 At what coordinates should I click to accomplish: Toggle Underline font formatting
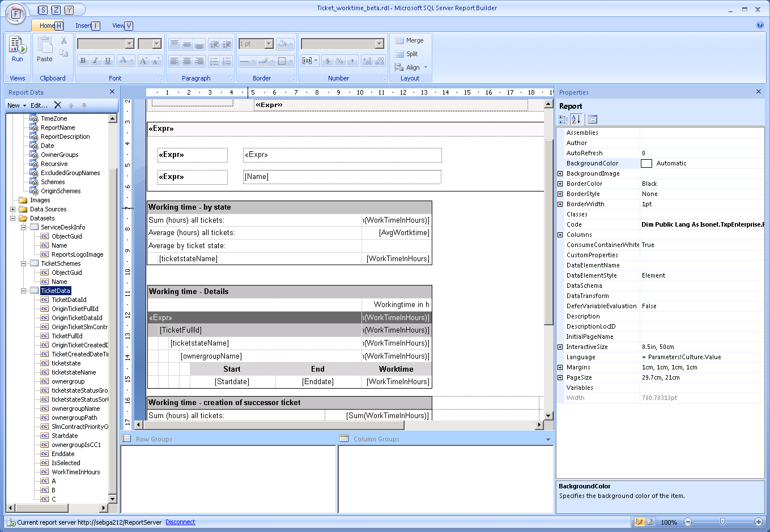click(x=108, y=61)
